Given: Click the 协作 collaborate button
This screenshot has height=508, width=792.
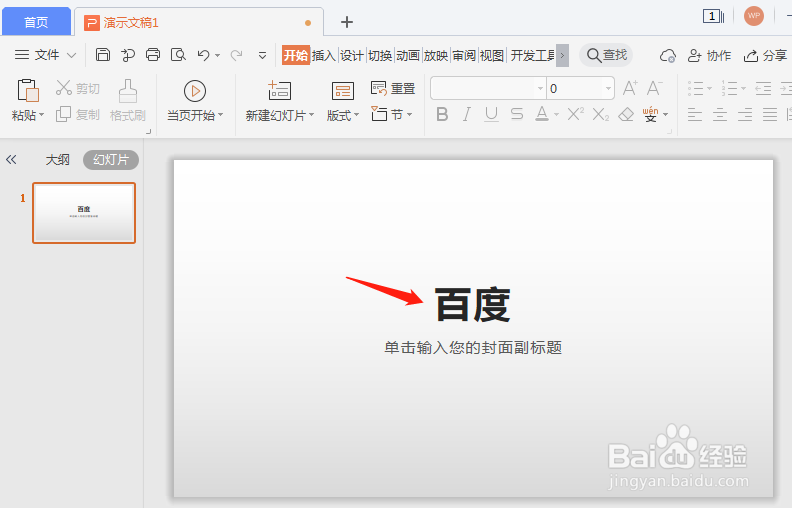Looking at the screenshot, I should 710,56.
